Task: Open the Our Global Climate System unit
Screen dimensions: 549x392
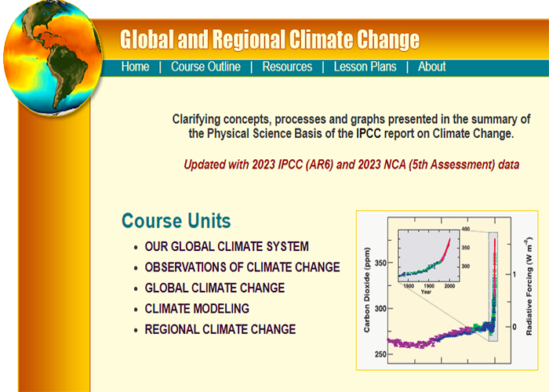Action: tap(227, 246)
